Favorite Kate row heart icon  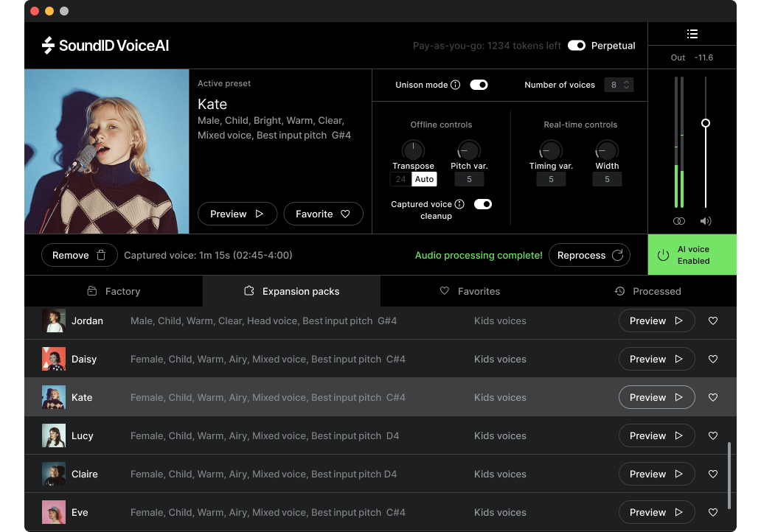tap(713, 397)
